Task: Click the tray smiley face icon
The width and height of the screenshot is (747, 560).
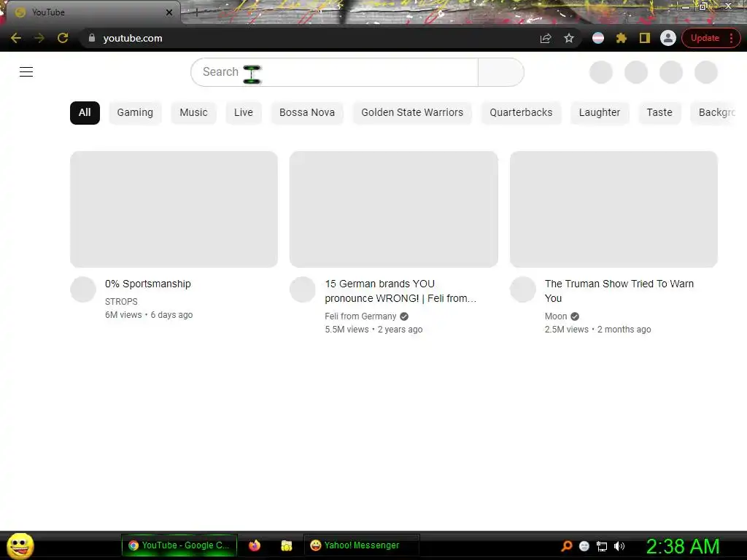Action: [584, 546]
